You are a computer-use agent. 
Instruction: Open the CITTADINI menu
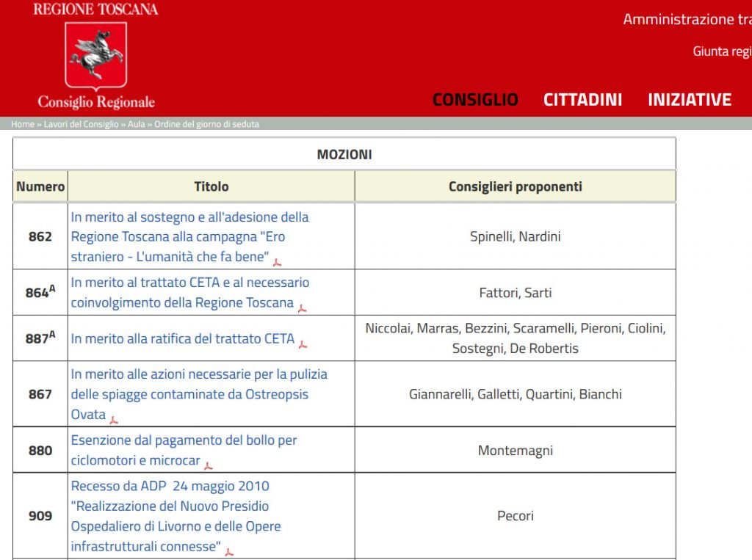(582, 100)
